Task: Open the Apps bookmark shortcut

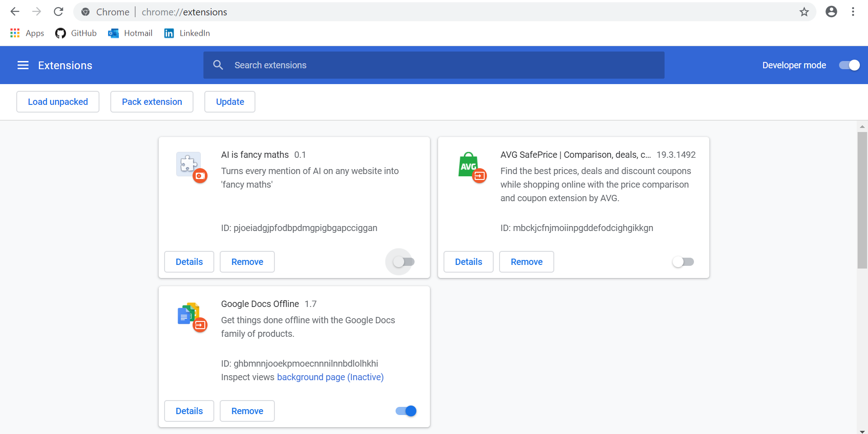Action: (27, 33)
